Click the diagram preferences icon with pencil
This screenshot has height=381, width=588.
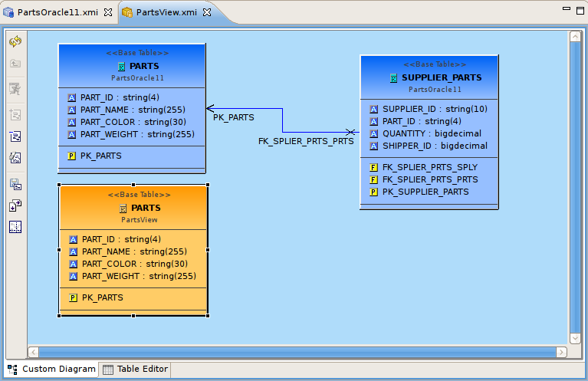(15, 158)
